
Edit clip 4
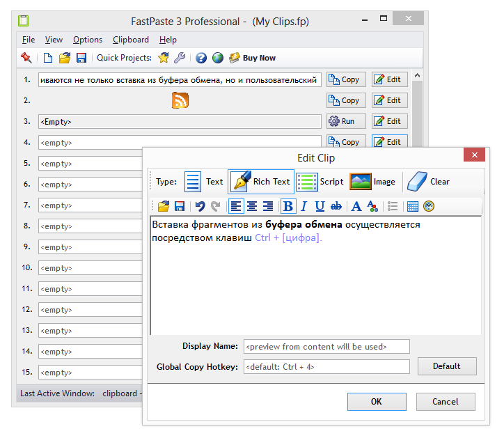click(390, 141)
